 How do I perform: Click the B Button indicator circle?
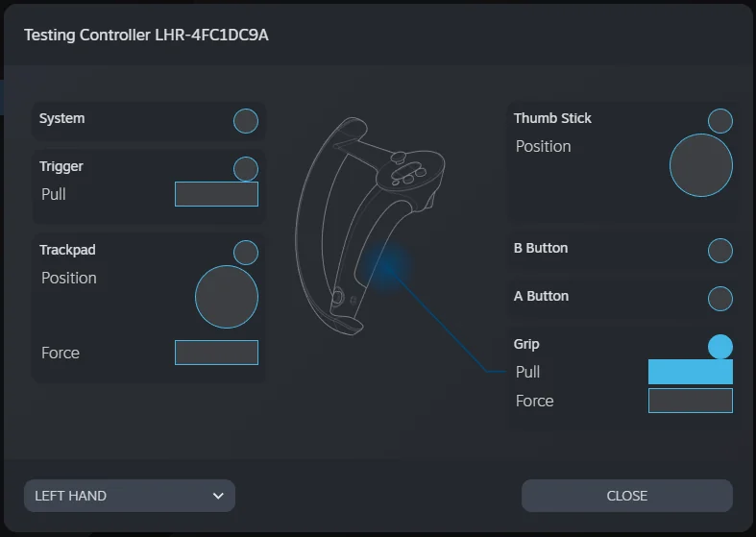pyautogui.click(x=720, y=251)
